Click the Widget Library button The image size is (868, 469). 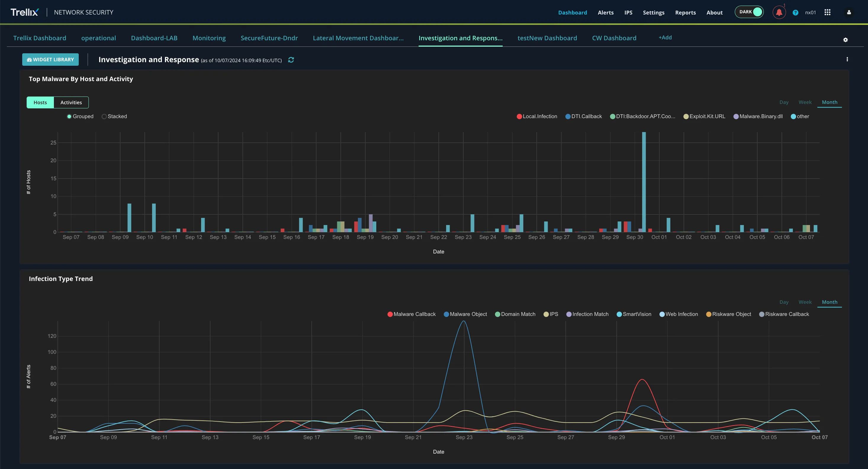pos(51,60)
